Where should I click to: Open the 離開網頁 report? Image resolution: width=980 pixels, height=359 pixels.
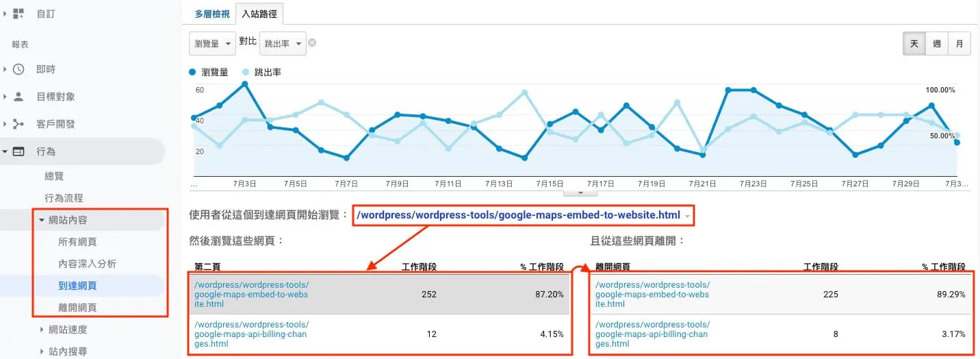[77, 308]
